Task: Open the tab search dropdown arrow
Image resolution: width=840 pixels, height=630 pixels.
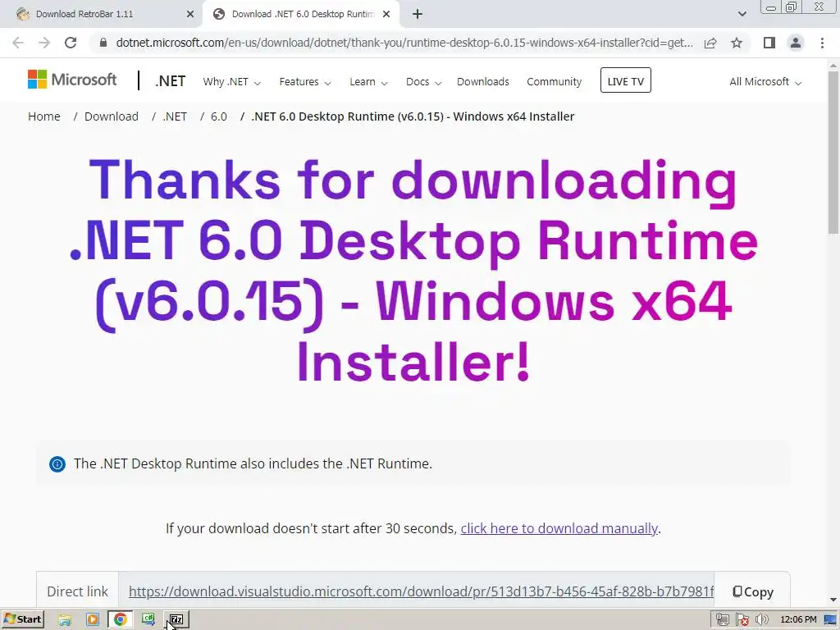Action: (742, 14)
